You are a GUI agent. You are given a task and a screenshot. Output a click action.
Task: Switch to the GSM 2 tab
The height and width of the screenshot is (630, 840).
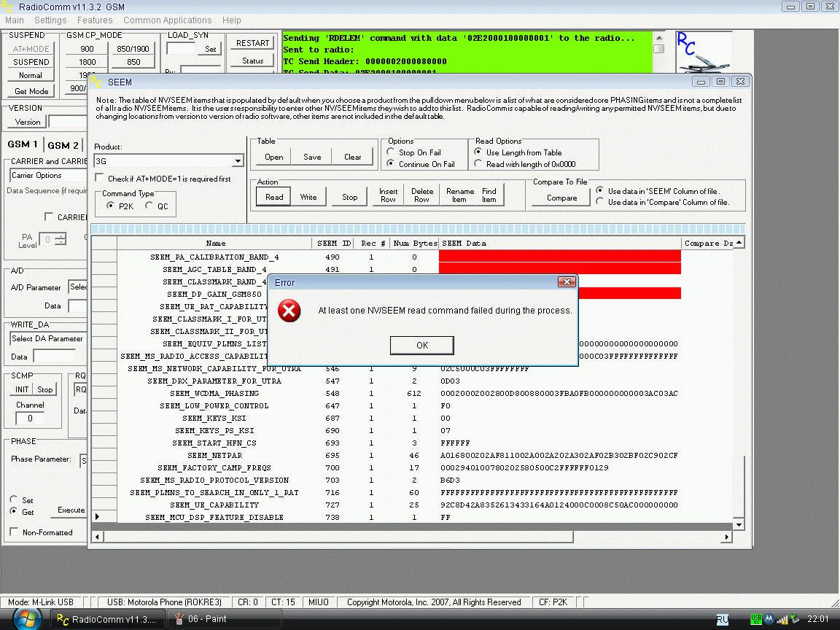[x=63, y=144]
